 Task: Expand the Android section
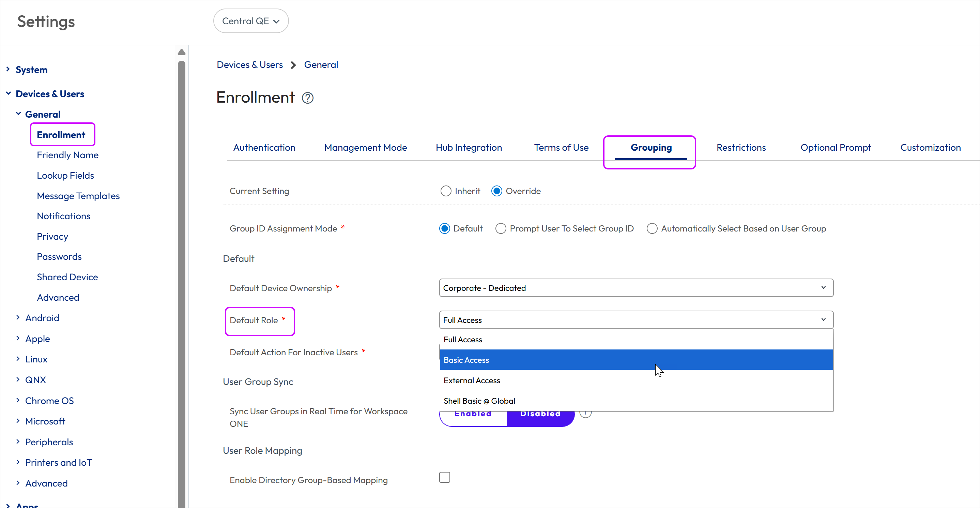[18, 318]
